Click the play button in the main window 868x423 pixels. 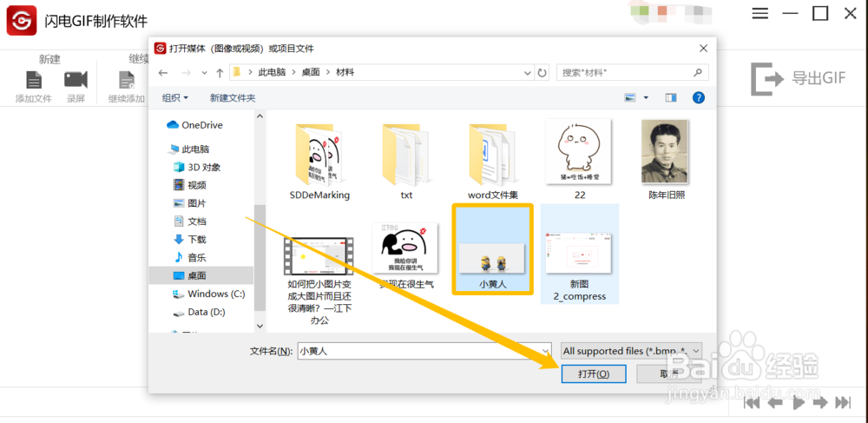(798, 402)
